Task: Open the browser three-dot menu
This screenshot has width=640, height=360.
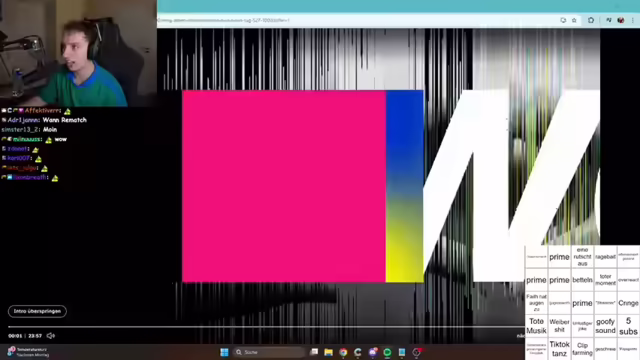Action: 633,20
